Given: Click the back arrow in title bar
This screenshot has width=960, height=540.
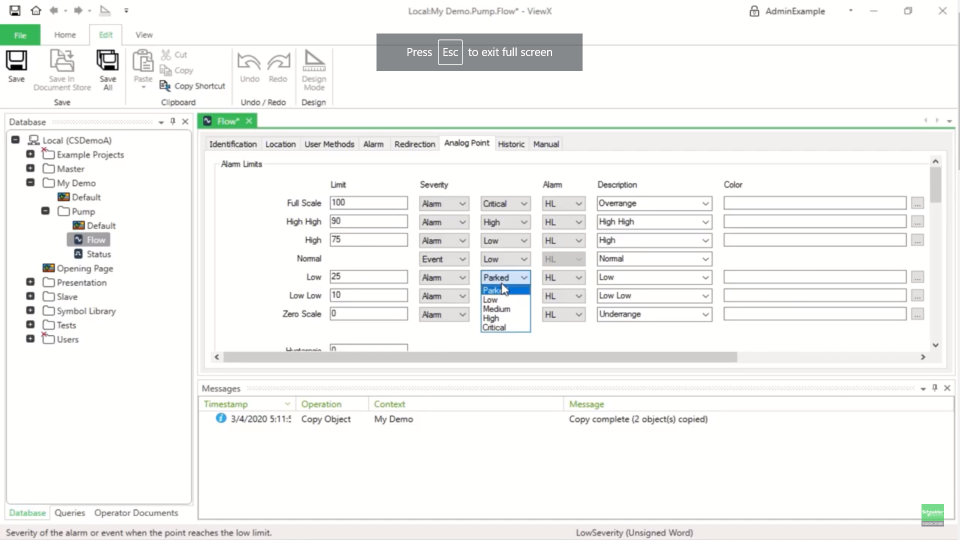Looking at the screenshot, I should point(54,10).
